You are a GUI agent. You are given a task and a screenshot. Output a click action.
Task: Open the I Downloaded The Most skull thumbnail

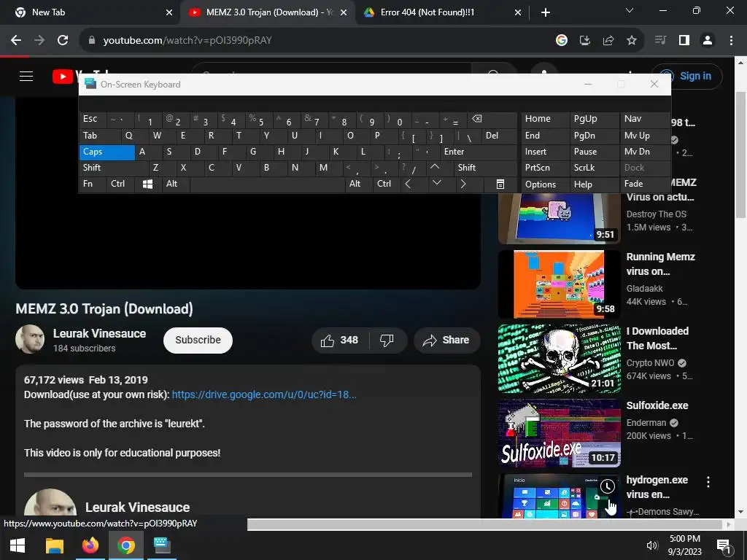click(560, 359)
